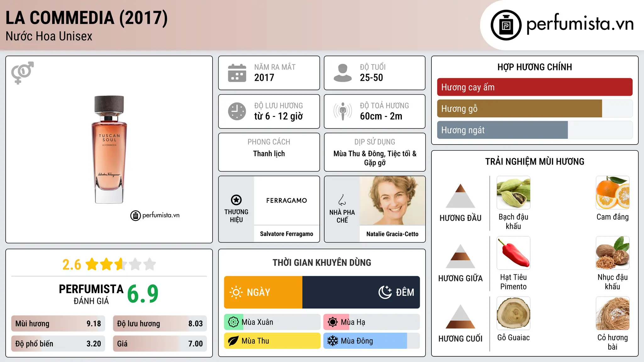Click the green 6.9 Perfumista score
This screenshot has height=362, width=644.
click(143, 293)
